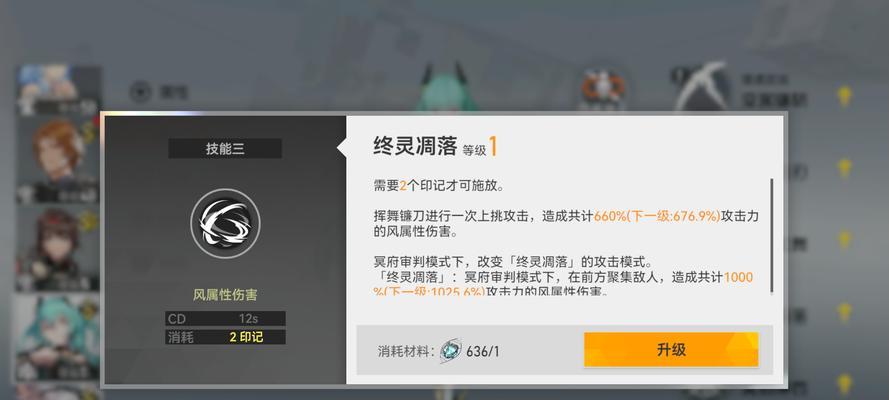The image size is (889, 400).
Task: Tap the 风属性伤害 damage type label
Action: (225, 295)
